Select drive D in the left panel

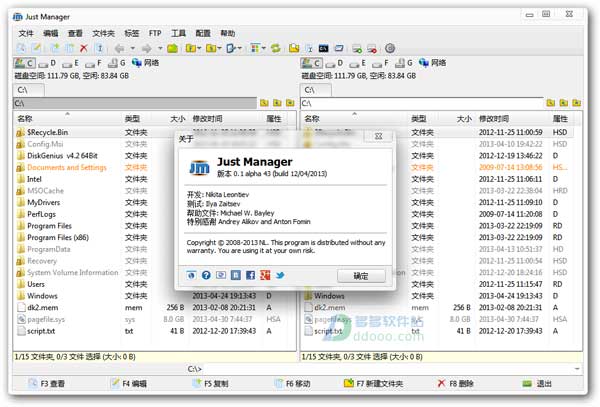click(x=47, y=63)
